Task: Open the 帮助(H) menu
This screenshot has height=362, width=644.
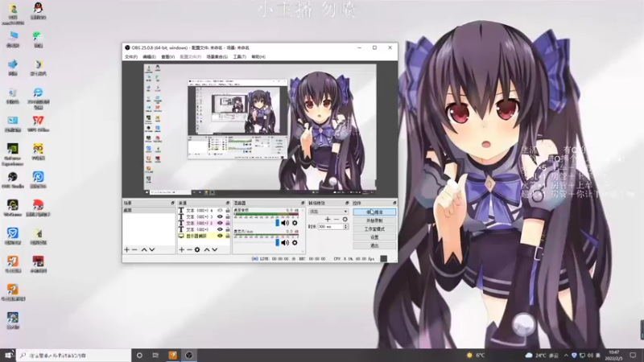Action: click(x=258, y=56)
